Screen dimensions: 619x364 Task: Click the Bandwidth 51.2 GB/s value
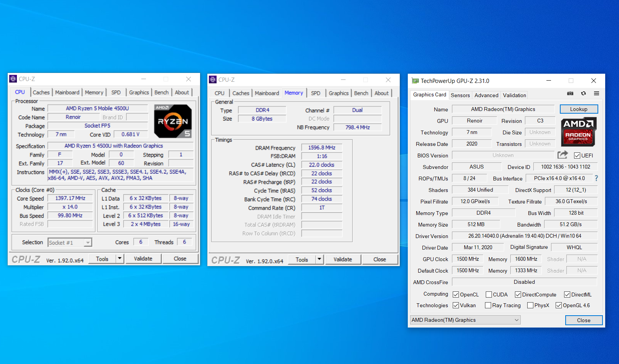click(571, 224)
